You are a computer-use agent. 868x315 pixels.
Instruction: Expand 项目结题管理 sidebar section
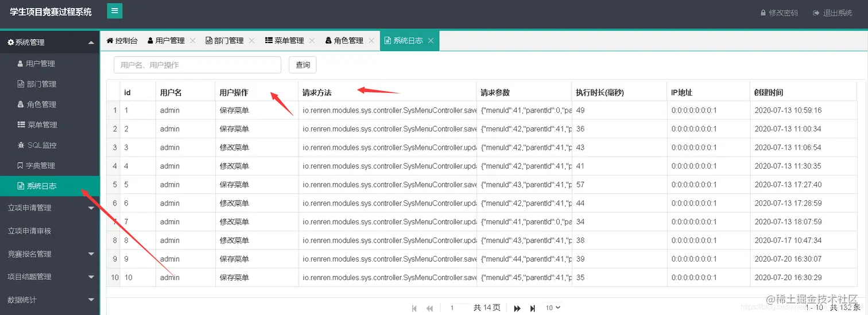coord(50,277)
